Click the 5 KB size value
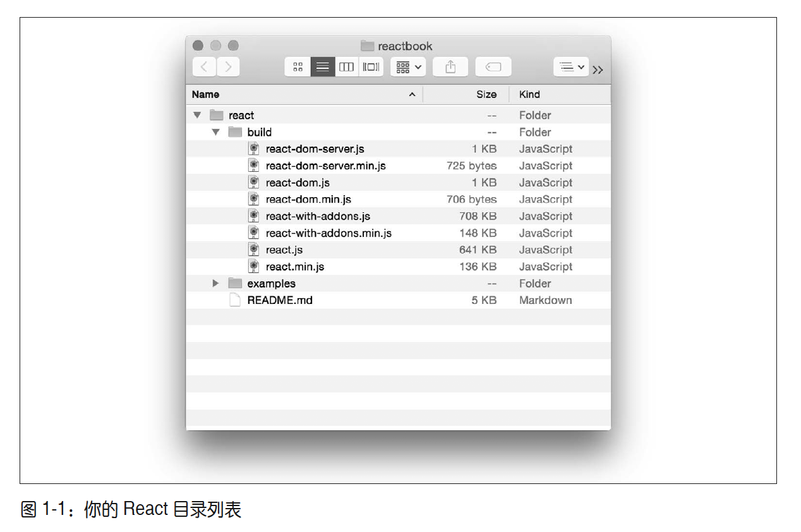This screenshot has width=801, height=532. (484, 300)
